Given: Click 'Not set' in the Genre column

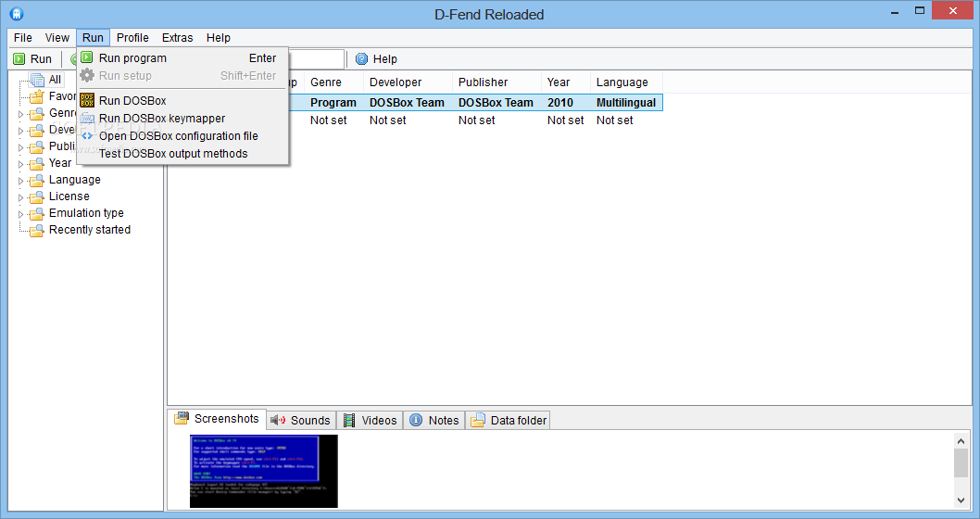Looking at the screenshot, I should 328,120.
